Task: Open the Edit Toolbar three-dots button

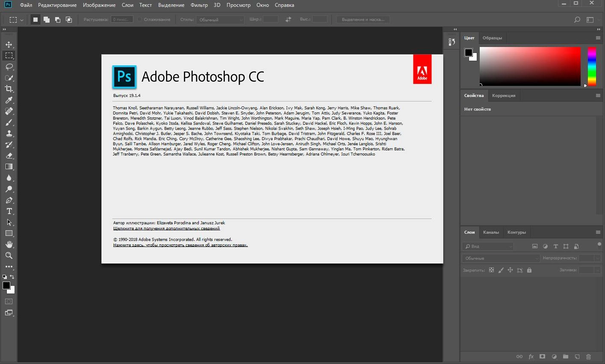Action: coord(9,267)
